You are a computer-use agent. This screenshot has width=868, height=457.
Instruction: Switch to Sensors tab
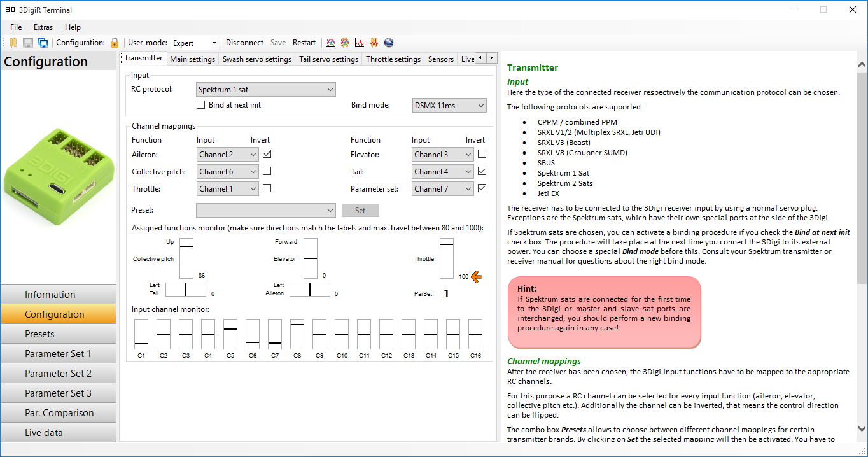[x=440, y=59]
